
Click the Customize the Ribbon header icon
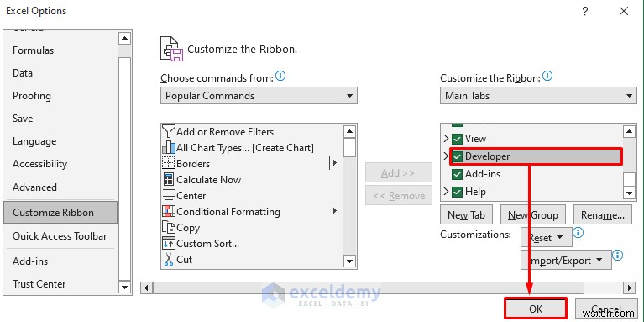[171, 50]
